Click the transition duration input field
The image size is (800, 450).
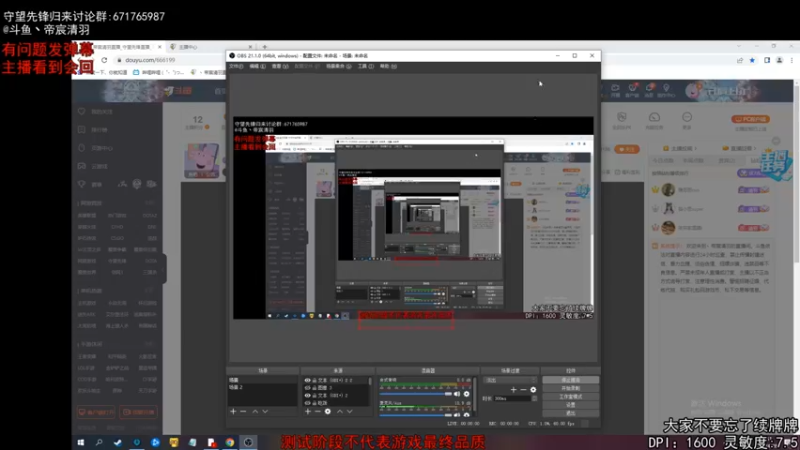(x=512, y=398)
